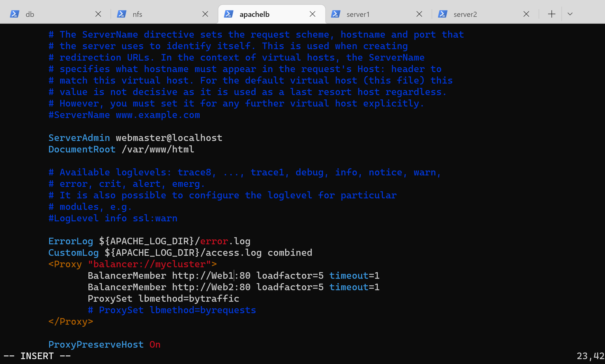Viewport: 605px width, 364px height.
Task: Close the db tab
Action: point(98,14)
